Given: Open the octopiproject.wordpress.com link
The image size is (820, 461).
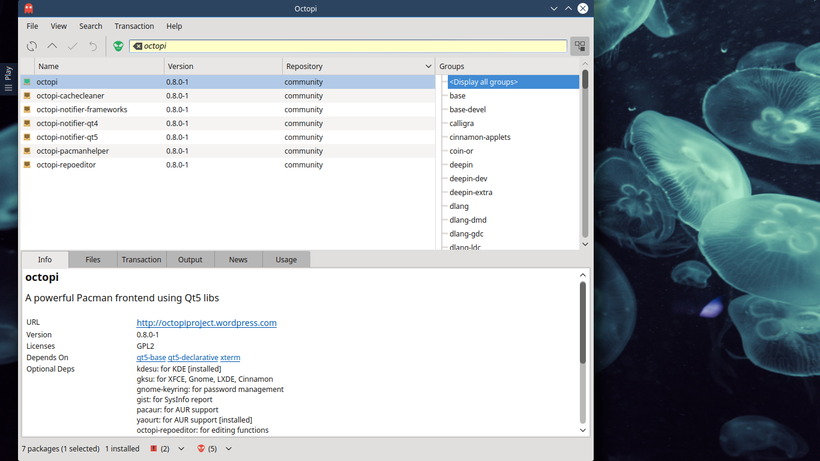Looking at the screenshot, I should (207, 323).
